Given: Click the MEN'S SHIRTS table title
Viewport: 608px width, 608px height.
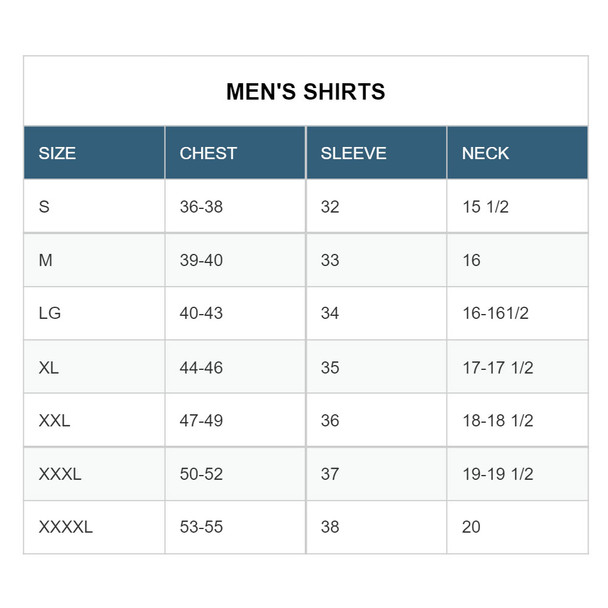Looking at the screenshot, I should point(305,92).
